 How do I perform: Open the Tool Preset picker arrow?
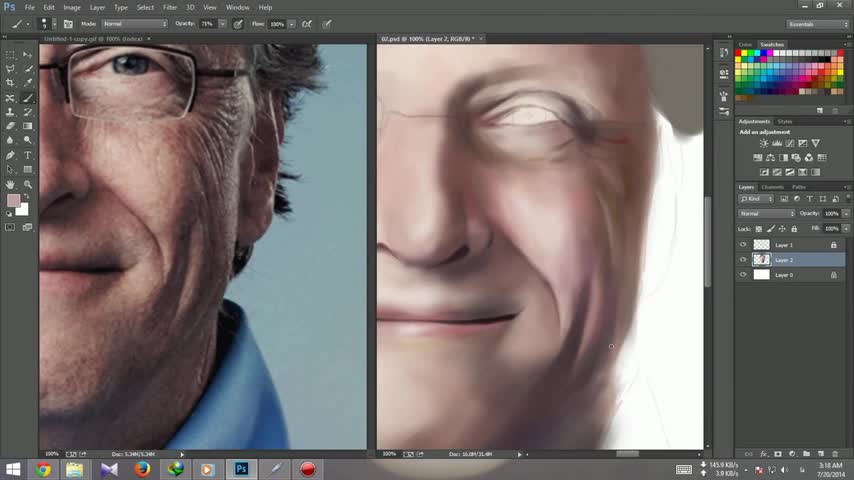28,24
